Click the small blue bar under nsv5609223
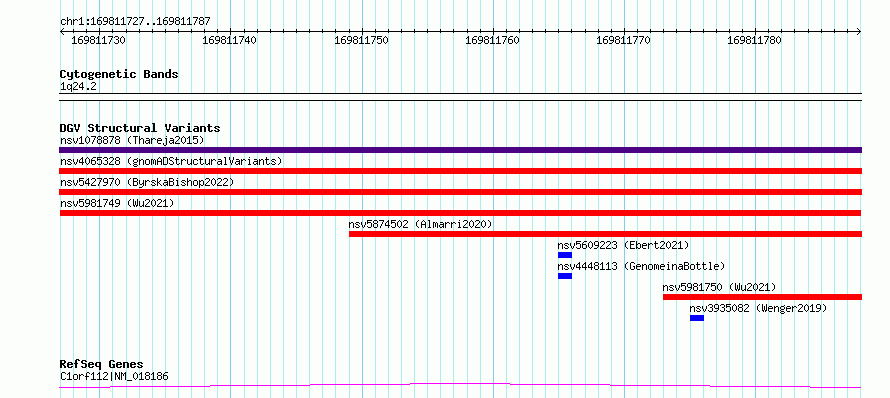The image size is (890, 398). click(565, 255)
